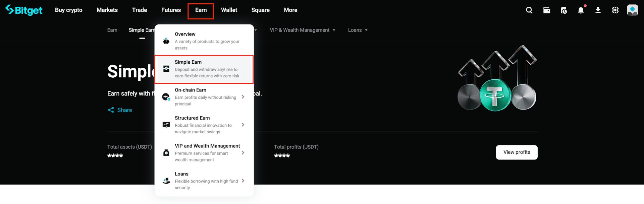644x204 pixels.
Task: Open the Wallet menu
Action: pyautogui.click(x=229, y=10)
